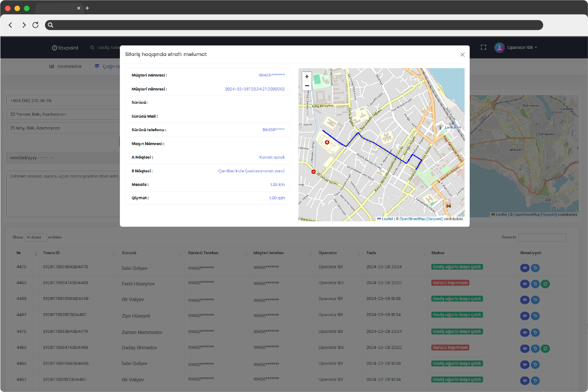The height and width of the screenshot is (392, 588).
Task: Open the Operator 105 avatar icon
Action: (x=499, y=47)
